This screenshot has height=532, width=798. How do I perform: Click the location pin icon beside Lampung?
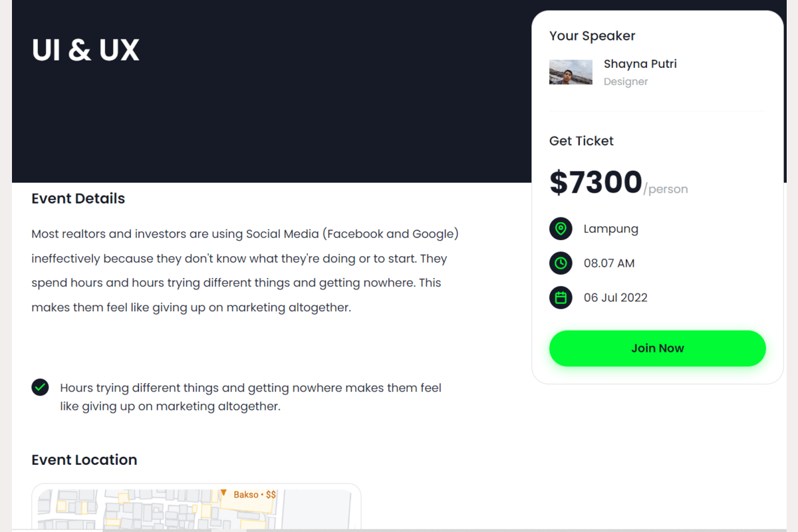click(x=561, y=229)
